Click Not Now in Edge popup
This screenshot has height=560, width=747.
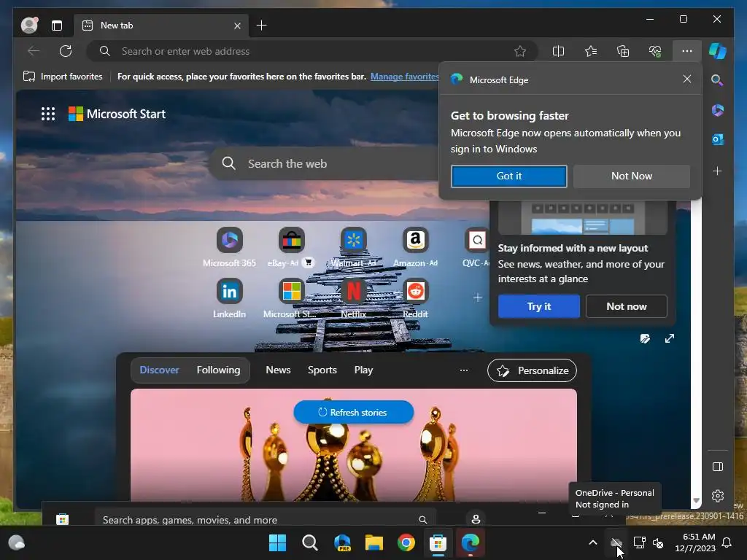[x=632, y=176]
